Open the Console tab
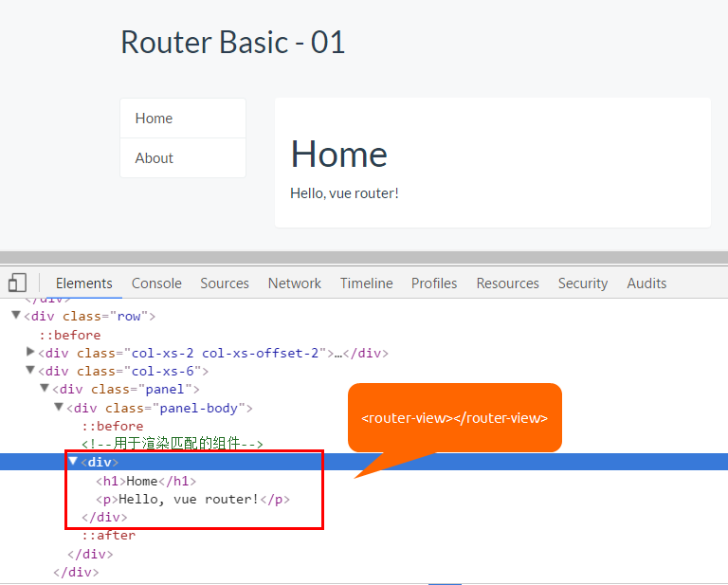 [x=156, y=283]
